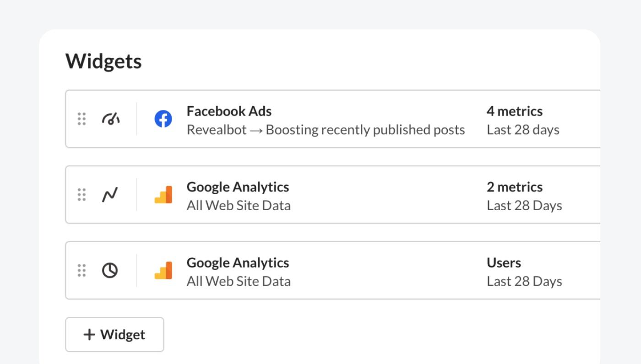This screenshot has width=641, height=364.
Task: Click the Users metric label
Action: [x=504, y=263]
